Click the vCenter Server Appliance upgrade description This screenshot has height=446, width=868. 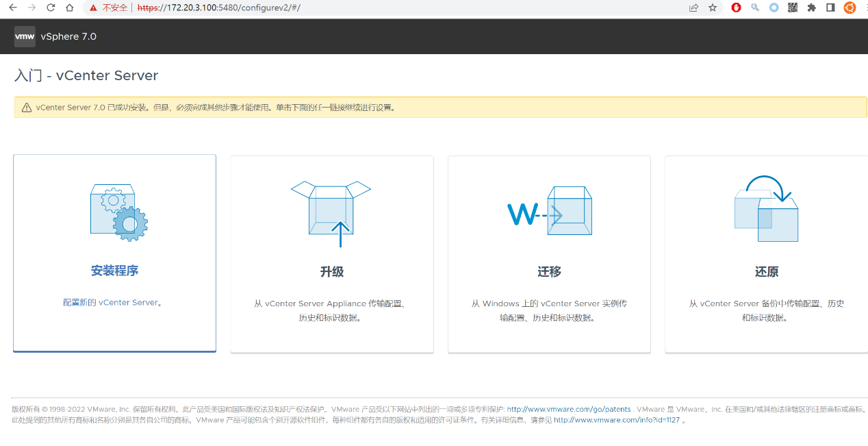pyautogui.click(x=331, y=310)
